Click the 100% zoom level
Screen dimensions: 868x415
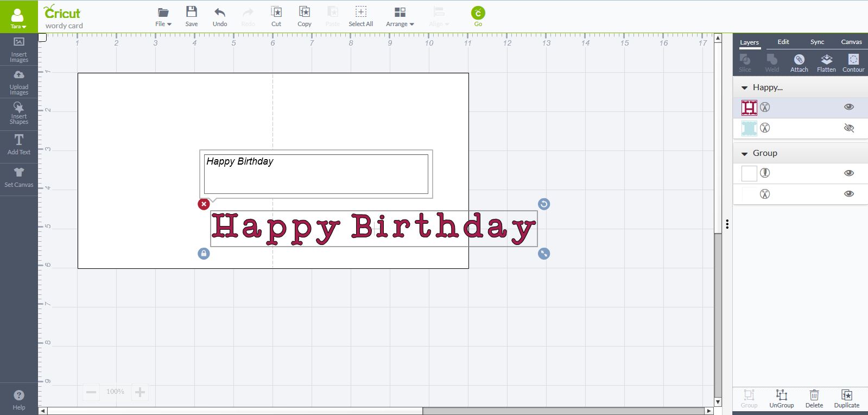pos(115,392)
